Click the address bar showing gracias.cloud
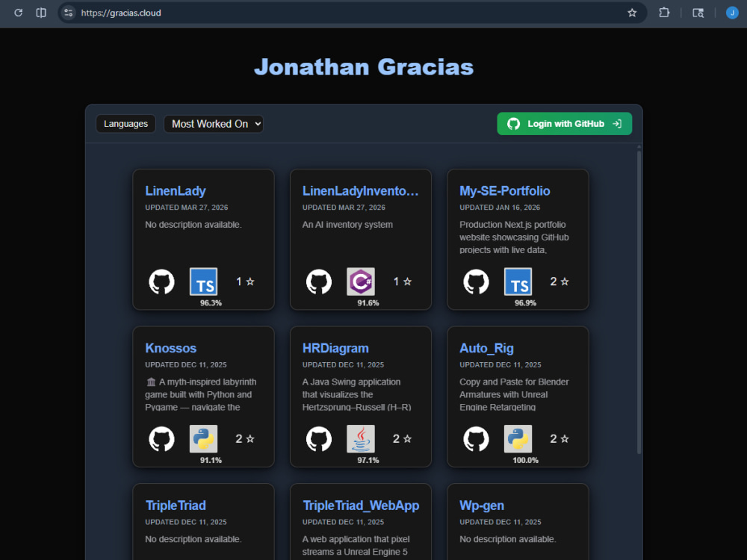Viewport: 747px width, 560px height. 352,13
